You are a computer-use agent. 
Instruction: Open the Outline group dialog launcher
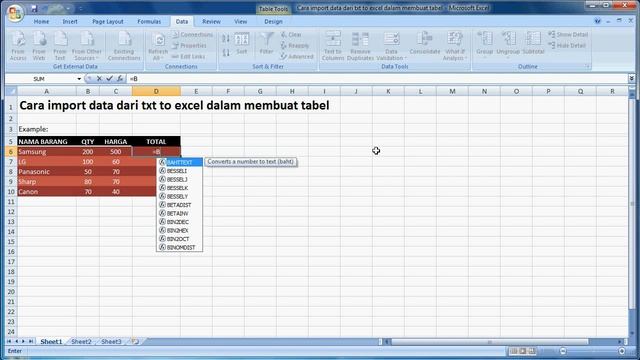[x=588, y=67]
